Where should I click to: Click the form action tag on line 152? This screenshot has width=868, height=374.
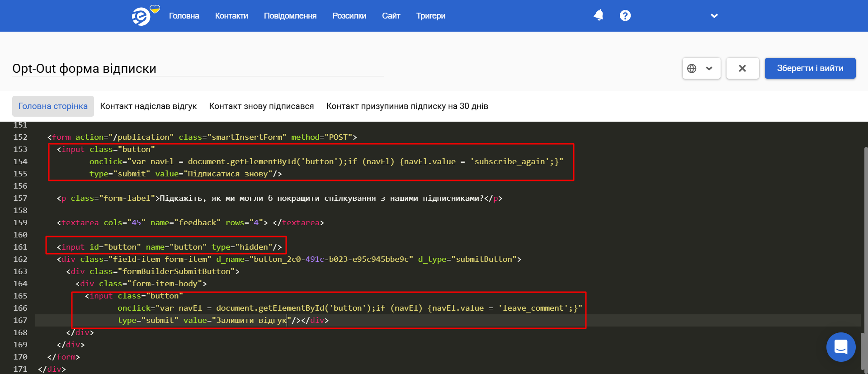[x=202, y=137]
